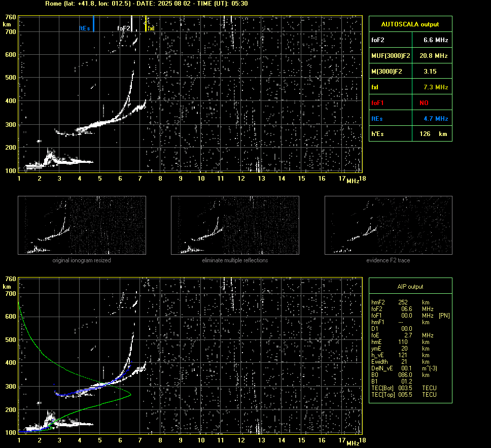Open the original ionogram resized thumbnail
Viewport: 491px width, 448px height.
coord(82,225)
